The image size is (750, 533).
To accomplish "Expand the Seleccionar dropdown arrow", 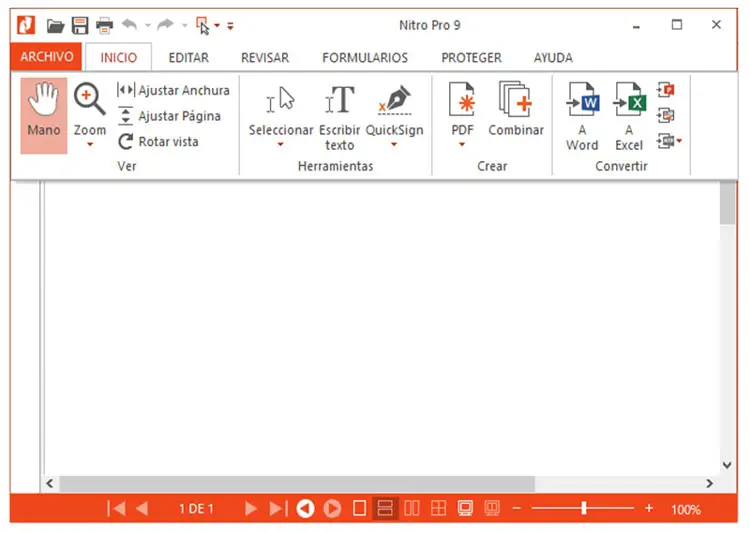I will pyautogui.click(x=281, y=144).
